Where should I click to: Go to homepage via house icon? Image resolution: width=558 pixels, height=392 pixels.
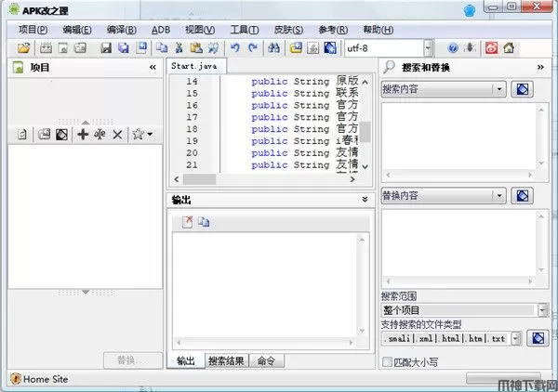click(x=509, y=47)
